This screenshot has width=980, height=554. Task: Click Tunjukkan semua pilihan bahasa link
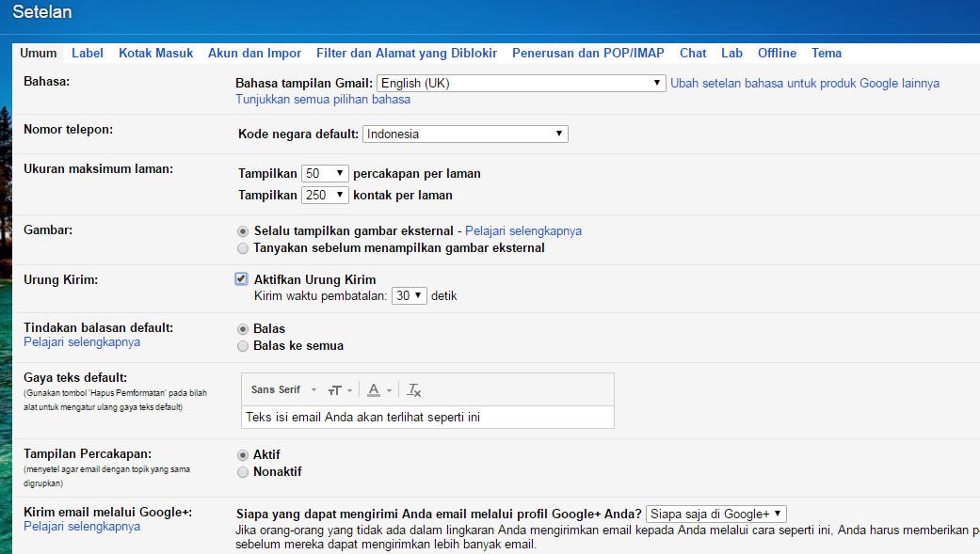[323, 100]
